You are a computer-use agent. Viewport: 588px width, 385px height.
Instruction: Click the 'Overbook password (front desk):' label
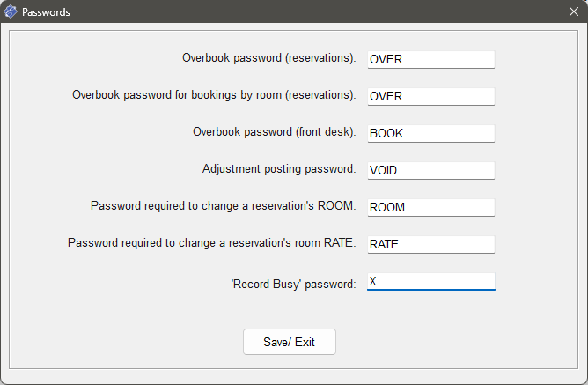coord(274,132)
